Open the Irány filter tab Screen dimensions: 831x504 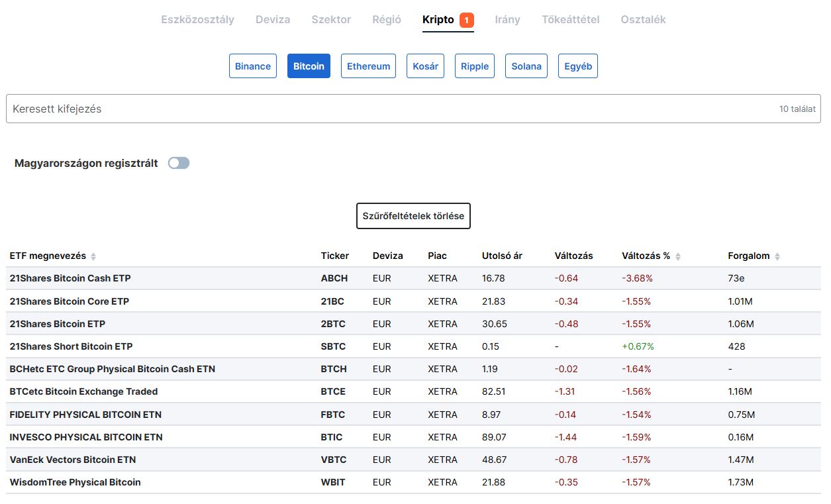(x=507, y=19)
